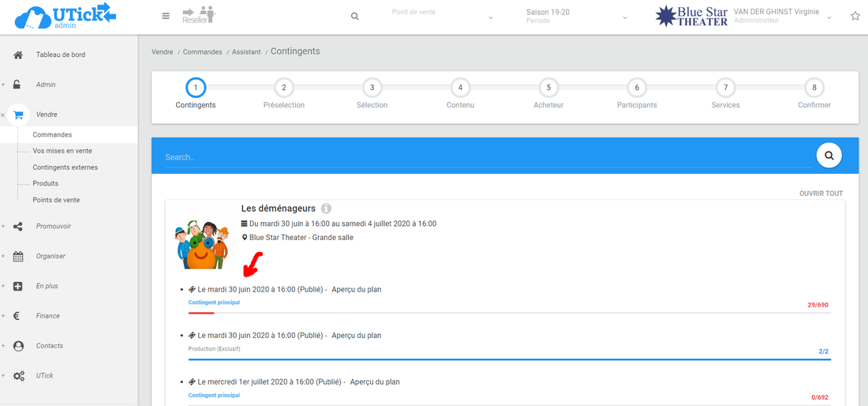Expand the user account dropdown
The height and width of the screenshot is (406, 868).
[829, 17]
